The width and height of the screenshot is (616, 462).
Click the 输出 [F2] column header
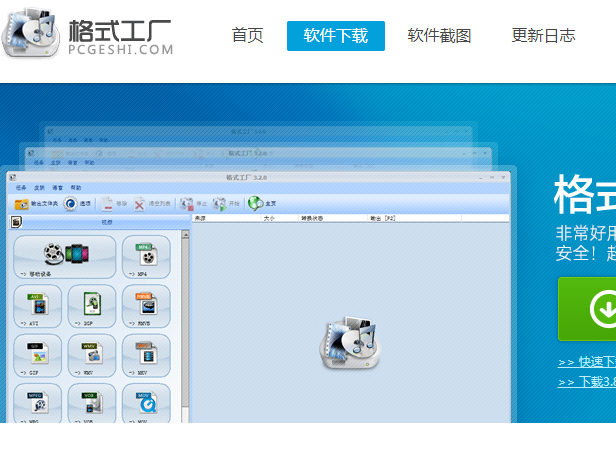414,218
